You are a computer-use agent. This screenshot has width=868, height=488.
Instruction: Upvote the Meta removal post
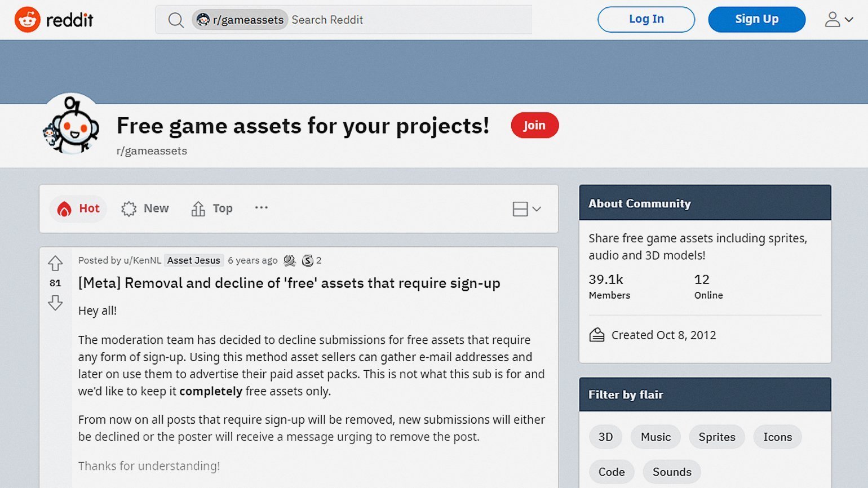pyautogui.click(x=55, y=263)
